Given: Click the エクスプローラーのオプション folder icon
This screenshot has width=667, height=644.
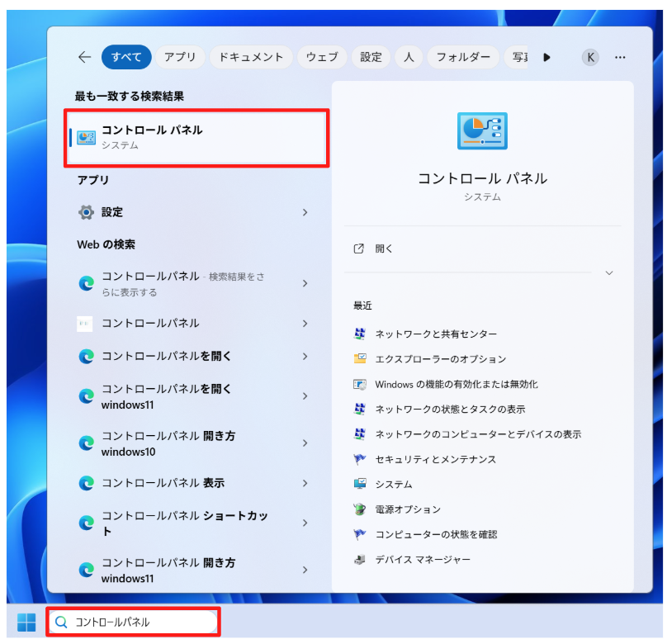Looking at the screenshot, I should click(359, 358).
